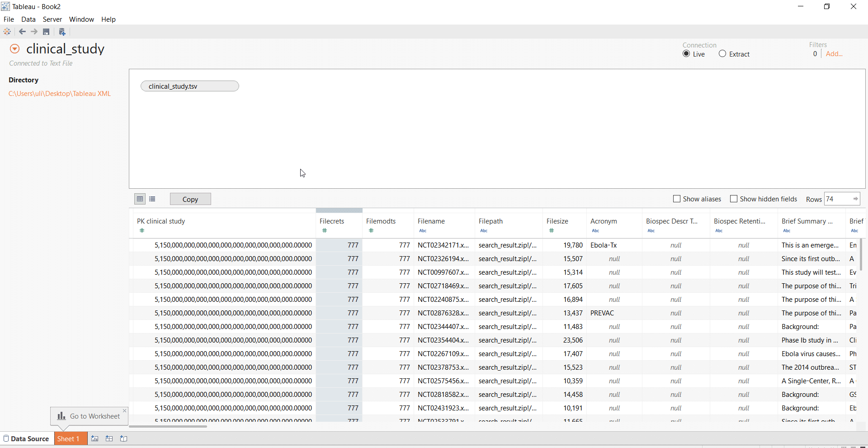Click 'Ebola virus causes...' summary cell
Viewport: 868px width, 448px height.
(x=811, y=354)
